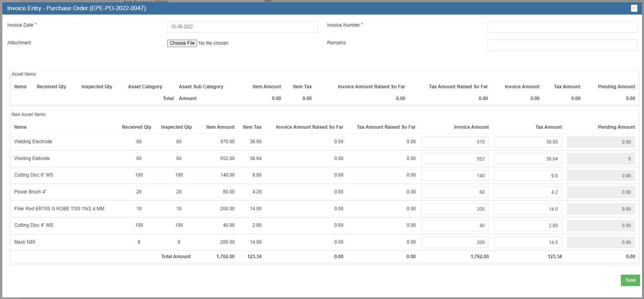Screen dimensions: 644x299
Task: Close the Invoice Entry dialog
Action: (x=634, y=8)
